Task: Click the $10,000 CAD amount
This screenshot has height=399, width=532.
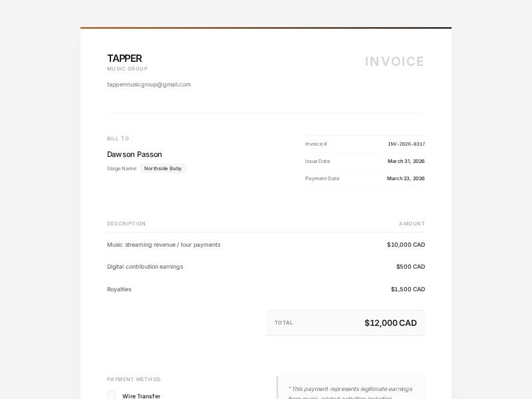Action: (x=406, y=245)
